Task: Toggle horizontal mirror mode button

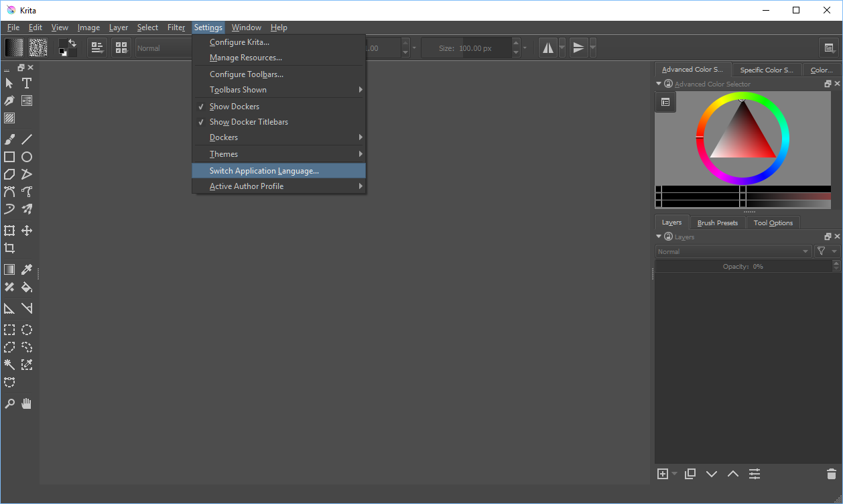Action: 548,48
